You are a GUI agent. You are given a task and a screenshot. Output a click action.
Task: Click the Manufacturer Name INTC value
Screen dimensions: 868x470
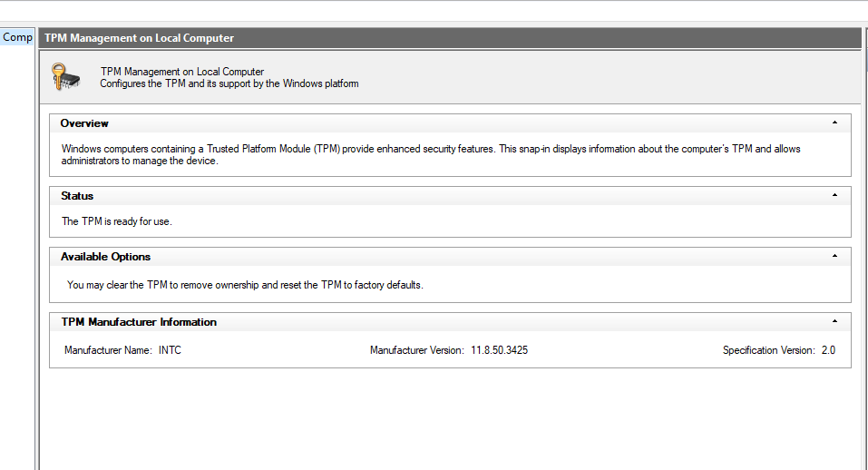pos(170,350)
